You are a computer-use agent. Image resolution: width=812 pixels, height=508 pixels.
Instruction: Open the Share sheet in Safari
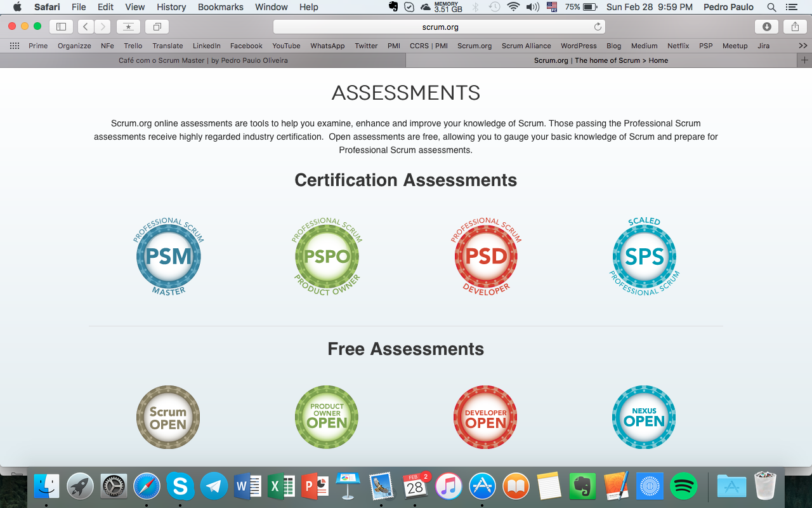795,27
